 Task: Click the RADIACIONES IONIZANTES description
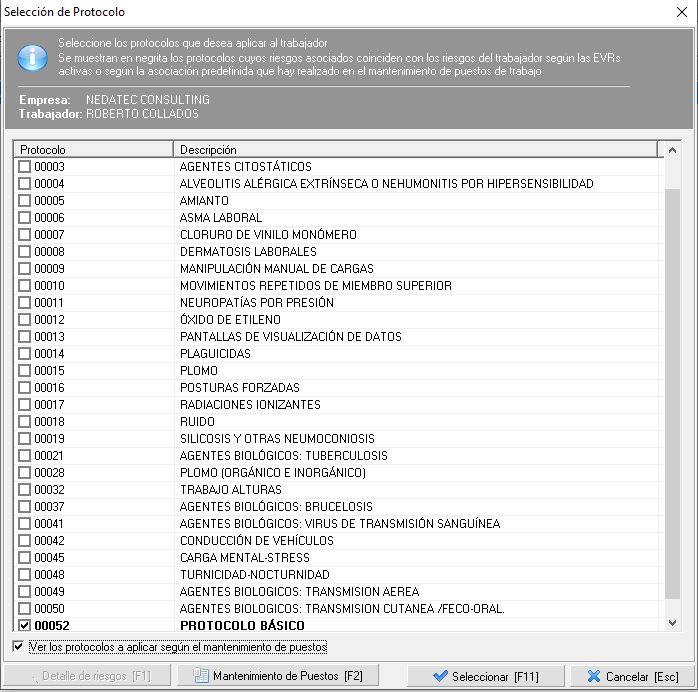(250, 405)
